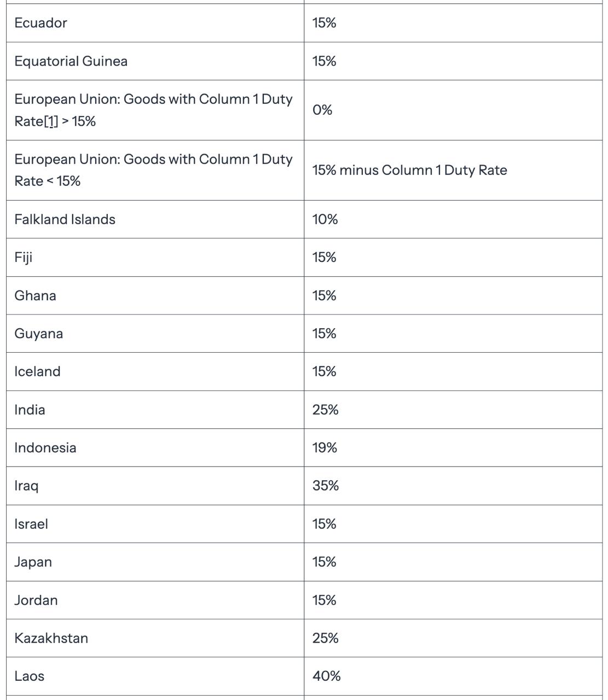The image size is (608, 700).
Task: Click the 0% European Union rate cell
Action: (322, 110)
